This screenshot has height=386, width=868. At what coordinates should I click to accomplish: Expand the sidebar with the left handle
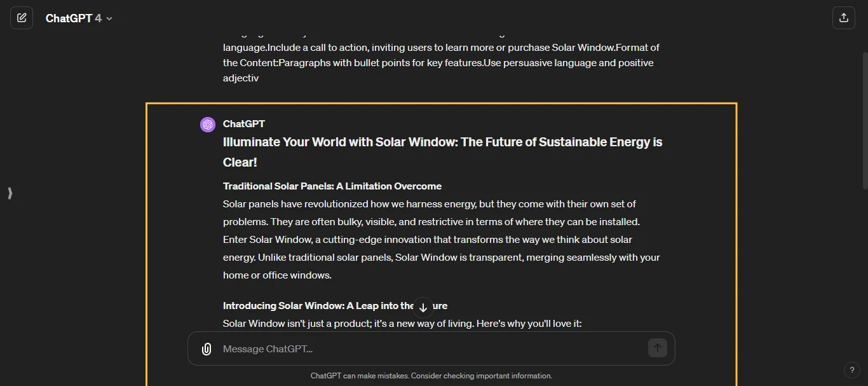point(10,193)
